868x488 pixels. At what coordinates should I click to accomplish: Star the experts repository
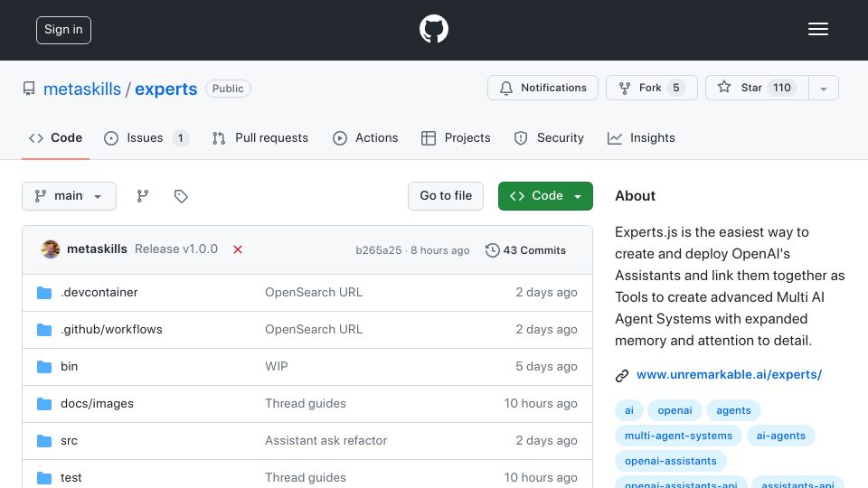(757, 88)
